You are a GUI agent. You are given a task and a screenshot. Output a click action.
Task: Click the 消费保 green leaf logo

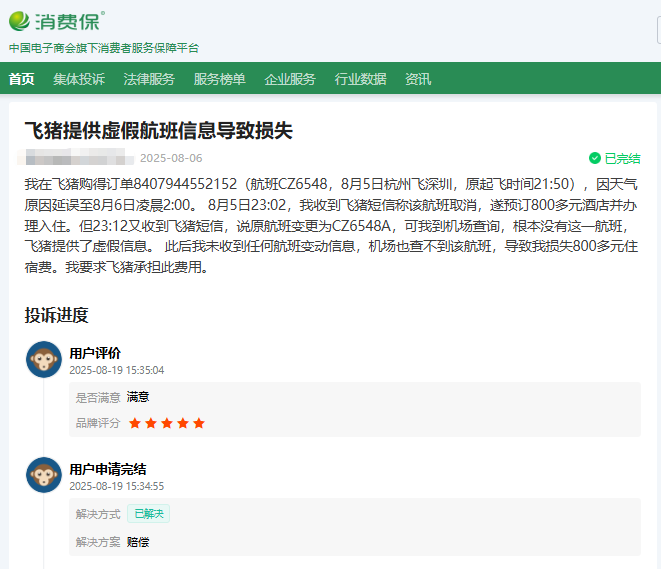coord(19,21)
